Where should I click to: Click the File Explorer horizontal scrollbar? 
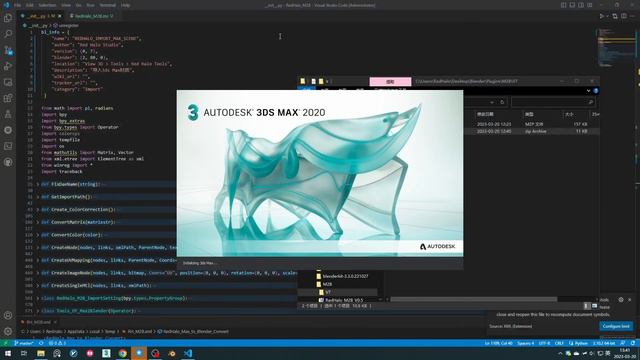click(473, 299)
